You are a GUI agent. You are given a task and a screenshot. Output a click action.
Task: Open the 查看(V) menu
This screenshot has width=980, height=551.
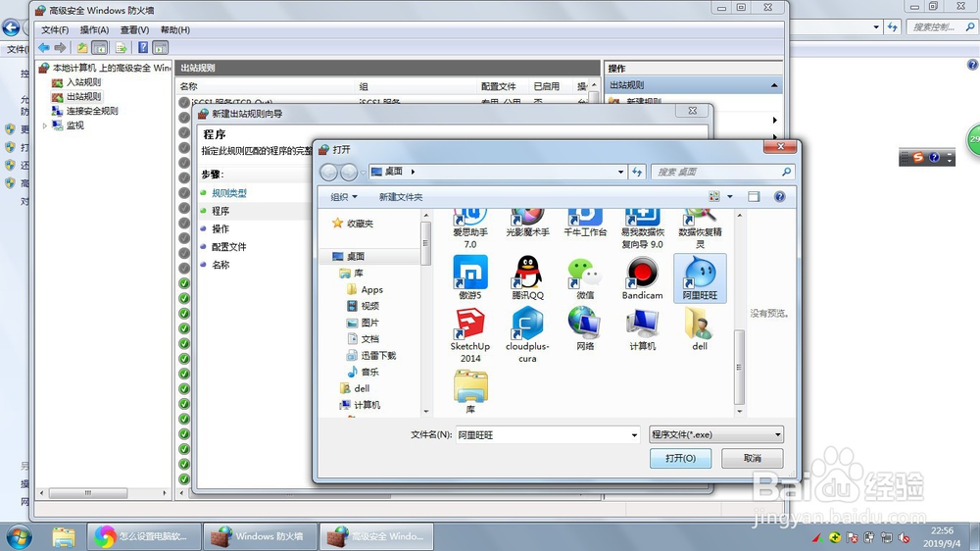(x=134, y=29)
